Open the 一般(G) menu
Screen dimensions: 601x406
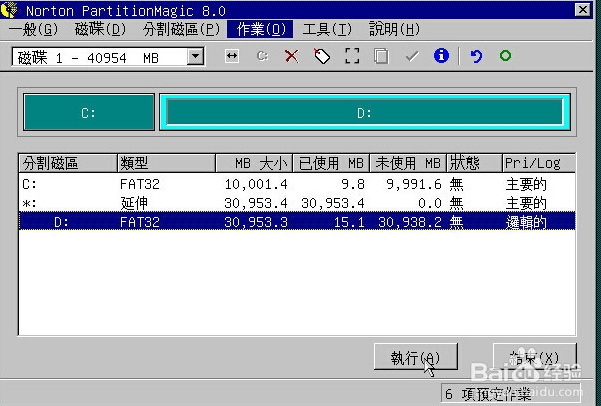pos(33,29)
